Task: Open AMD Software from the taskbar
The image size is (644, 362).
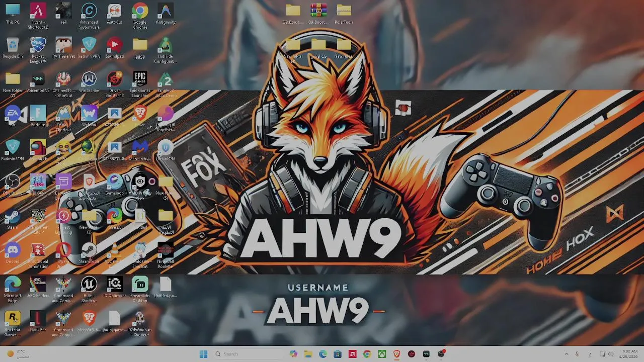Action: (352, 354)
